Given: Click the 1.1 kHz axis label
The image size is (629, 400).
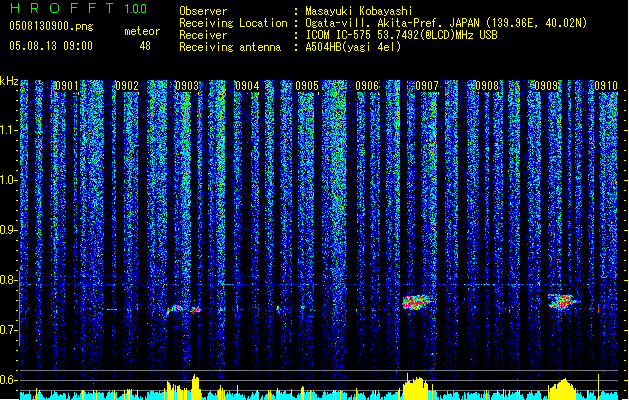Looking at the screenshot, I should pyautogui.click(x=9, y=130).
